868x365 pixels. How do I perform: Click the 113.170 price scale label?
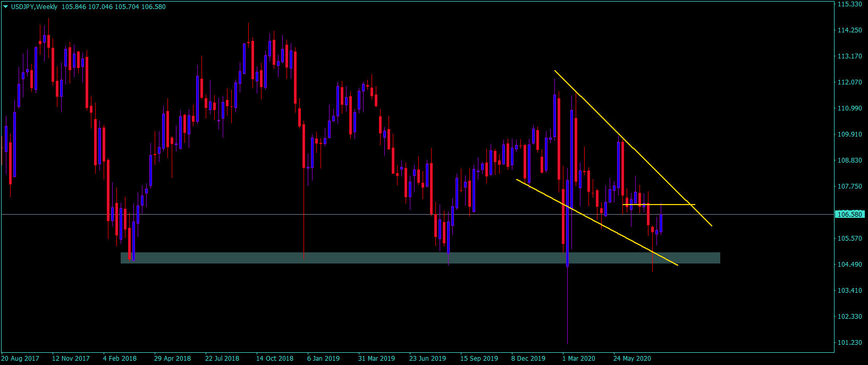849,56
